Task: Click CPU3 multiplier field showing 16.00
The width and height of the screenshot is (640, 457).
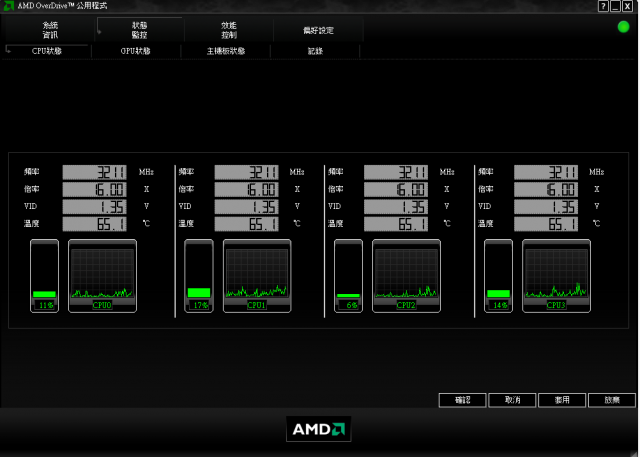Action: pyautogui.click(x=546, y=189)
